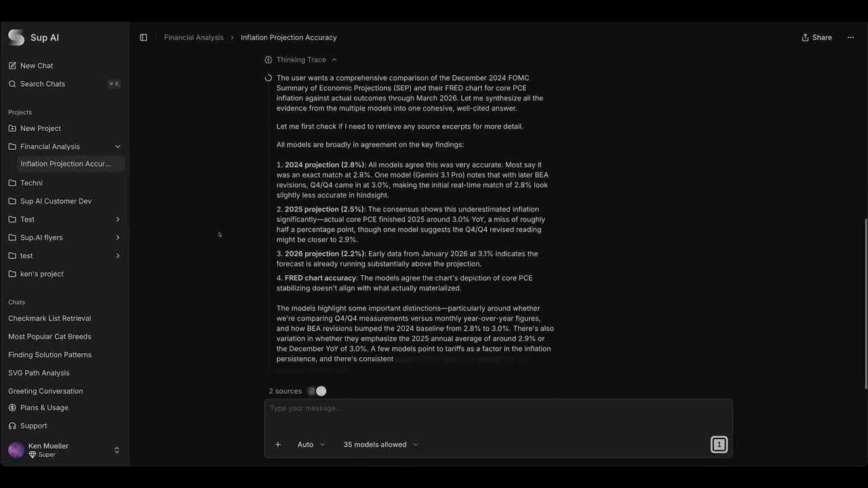Open the three-dot more options menu
The image size is (868, 488).
[850, 37]
